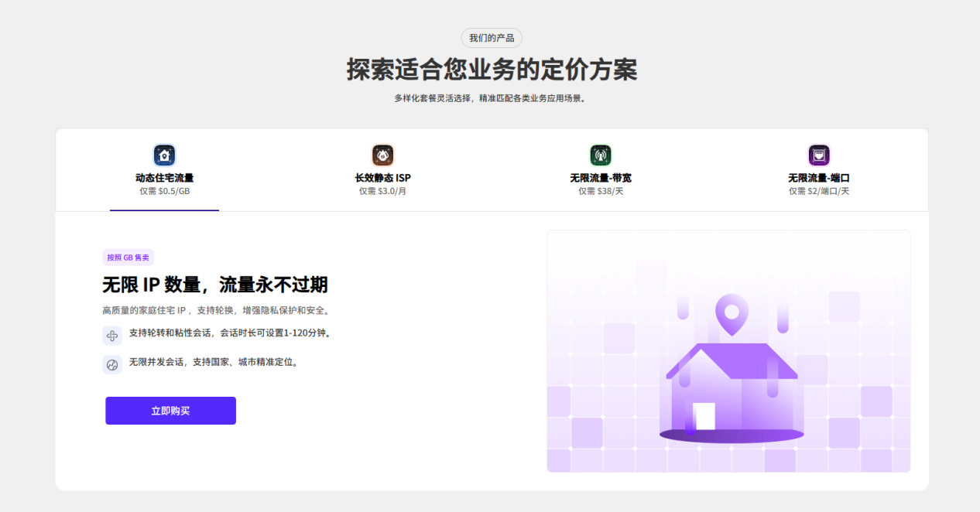980x512 pixels.
Task: Click the 按照 GB 售卖 badge
Action: coord(129,257)
